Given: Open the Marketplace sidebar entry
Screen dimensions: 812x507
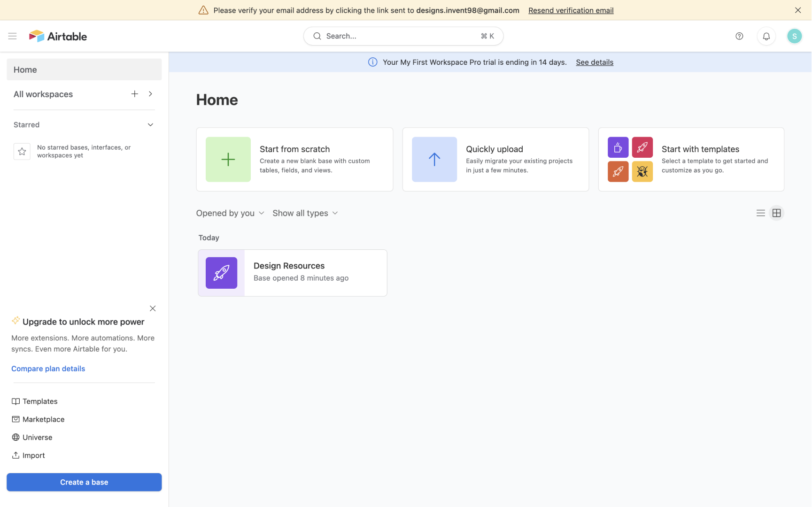Looking at the screenshot, I should [x=43, y=419].
